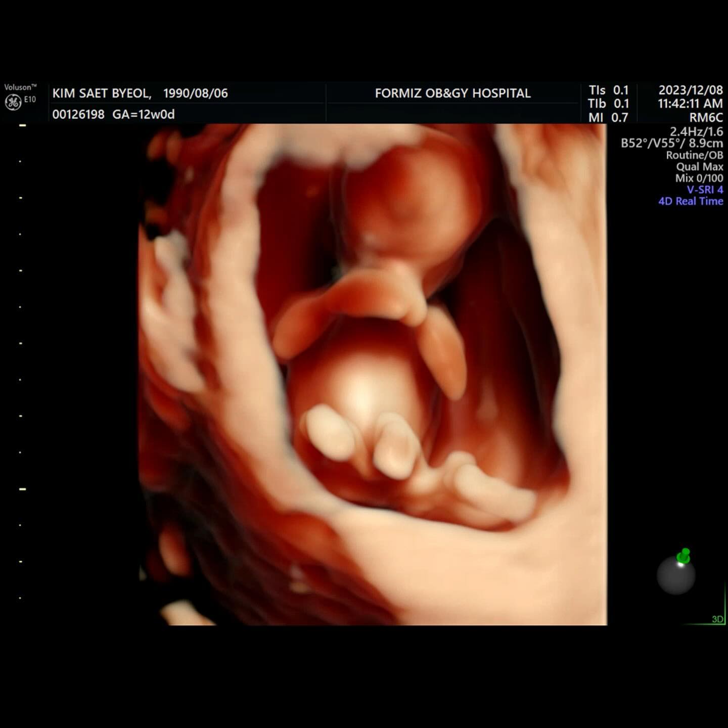Click FORMIZ OB&GY HOSPITAL title
The width and height of the screenshot is (728, 728).
[x=453, y=93]
